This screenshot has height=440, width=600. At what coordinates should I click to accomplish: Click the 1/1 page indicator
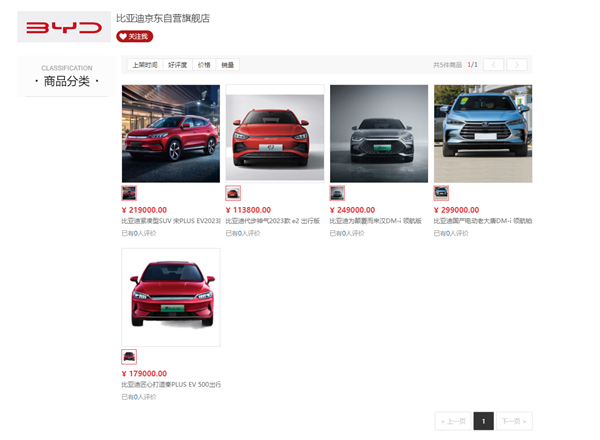tap(473, 64)
